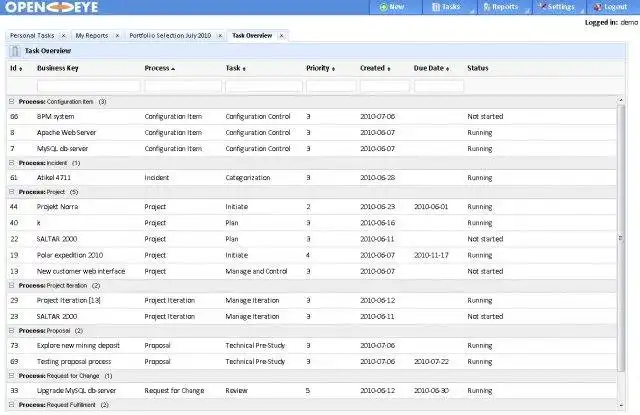Sort by the Task column header
Viewport: 640px width, 415px height.
(x=236, y=68)
